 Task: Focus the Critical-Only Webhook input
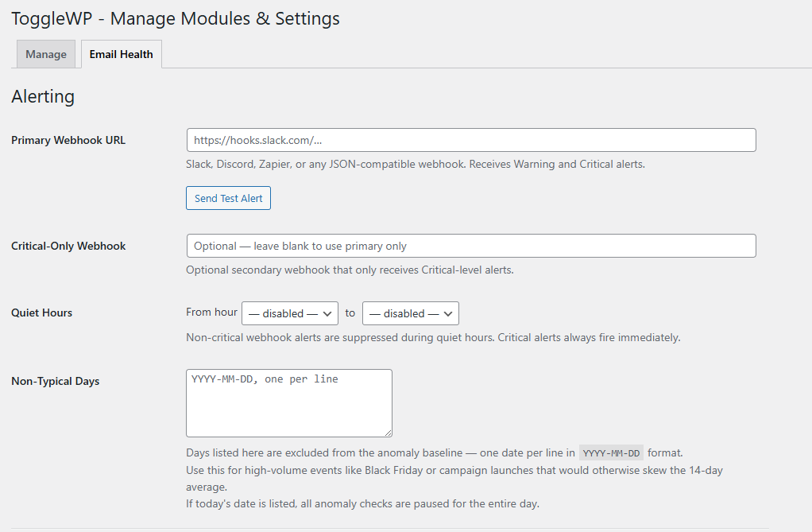coord(470,246)
